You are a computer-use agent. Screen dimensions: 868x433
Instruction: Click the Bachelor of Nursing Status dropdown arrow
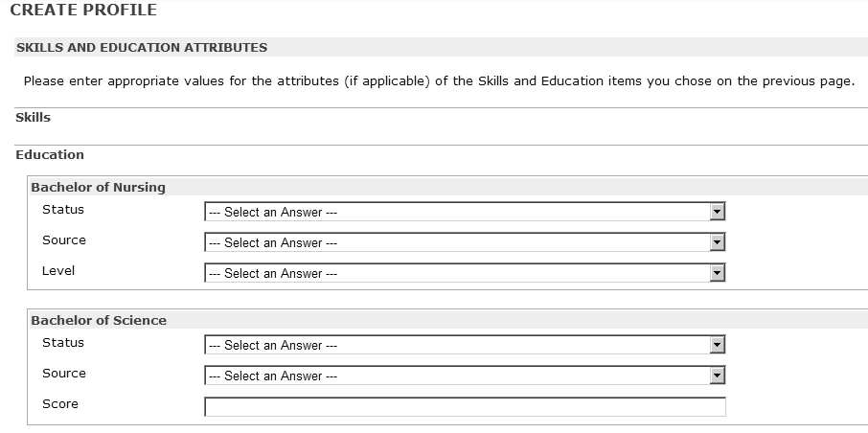(x=717, y=213)
